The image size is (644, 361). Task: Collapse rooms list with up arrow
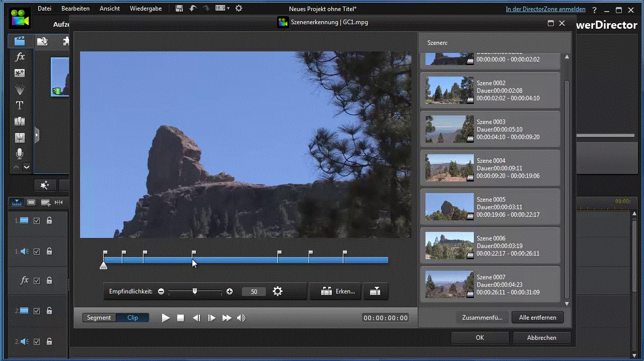click(x=16, y=167)
